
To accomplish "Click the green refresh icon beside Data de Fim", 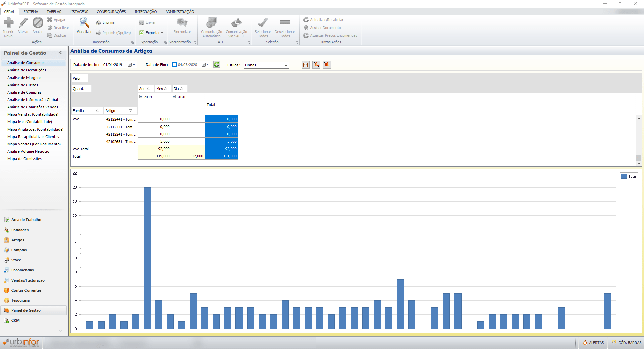I will 217,65.
